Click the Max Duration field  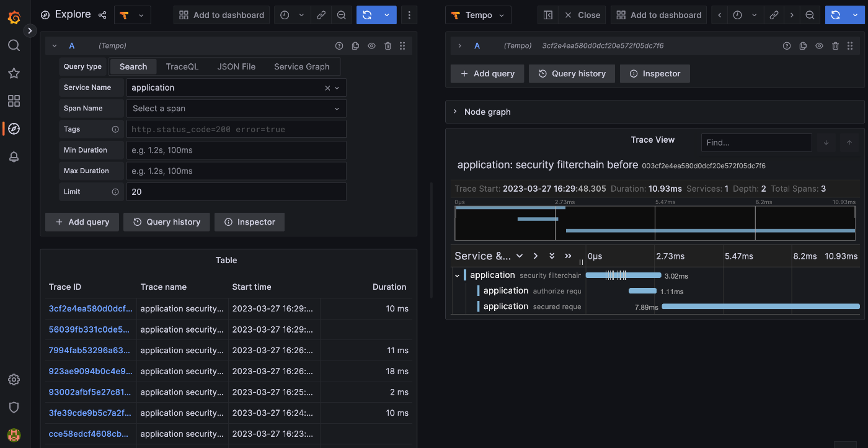point(236,171)
